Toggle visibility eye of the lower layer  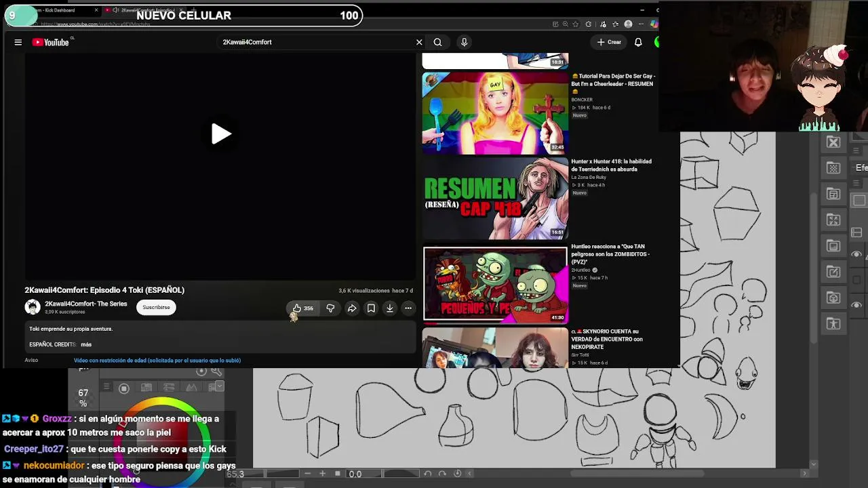856,305
